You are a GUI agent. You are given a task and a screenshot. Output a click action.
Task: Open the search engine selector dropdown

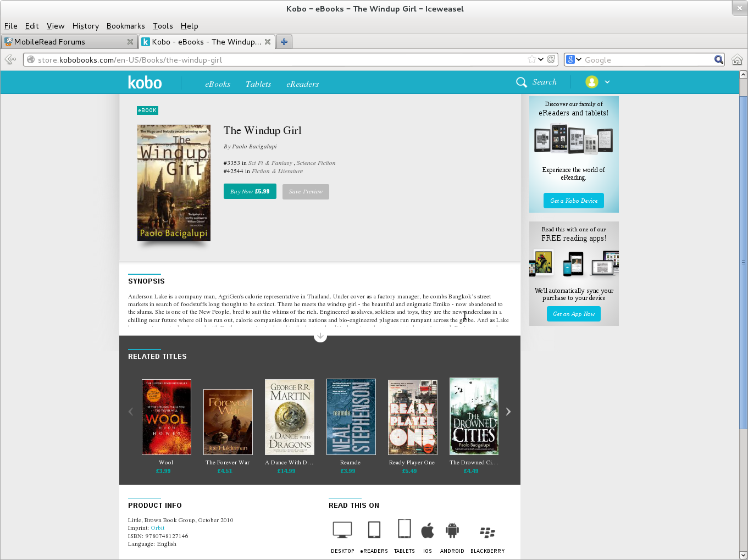574,59
